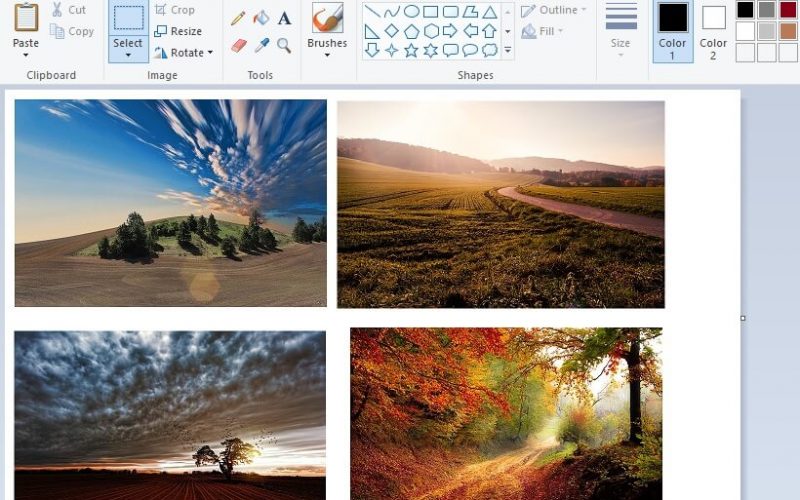Choose the Rounded rectangle shape
800x500 pixels.
click(451, 11)
